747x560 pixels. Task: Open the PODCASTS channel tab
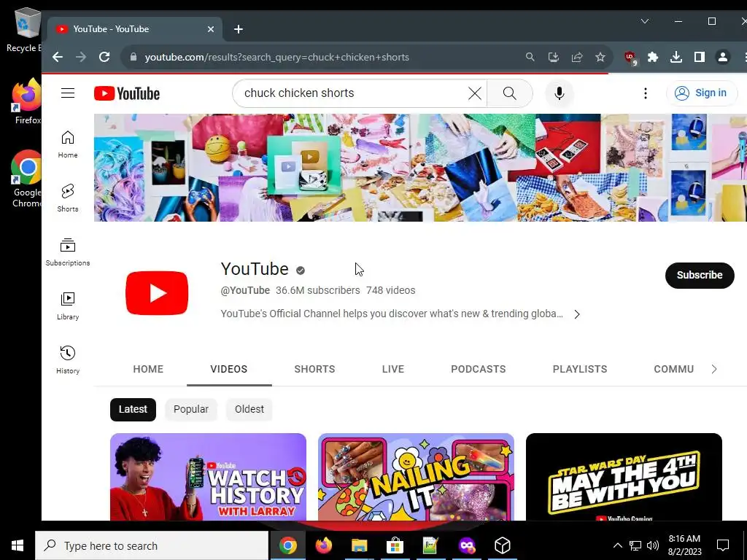click(479, 369)
